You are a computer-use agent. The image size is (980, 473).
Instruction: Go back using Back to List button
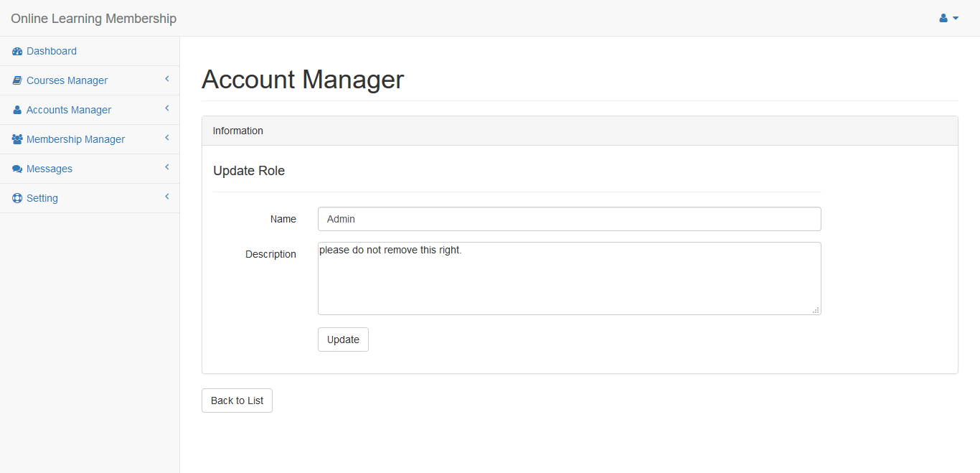pos(237,401)
